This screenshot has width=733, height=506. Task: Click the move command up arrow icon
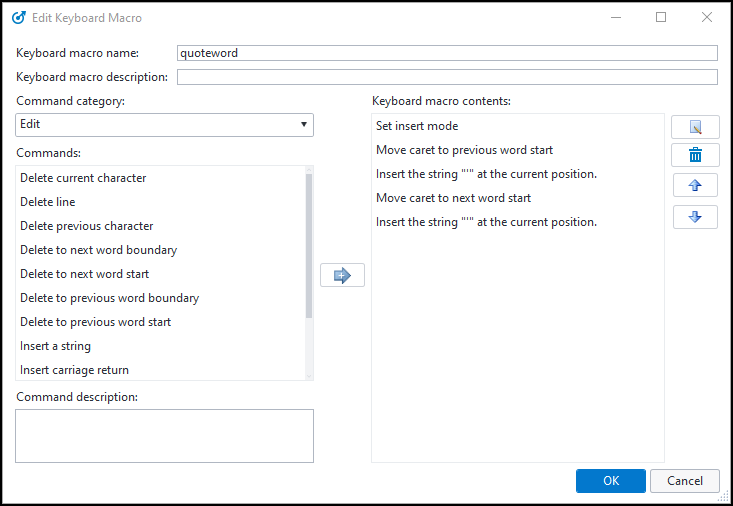[695, 186]
